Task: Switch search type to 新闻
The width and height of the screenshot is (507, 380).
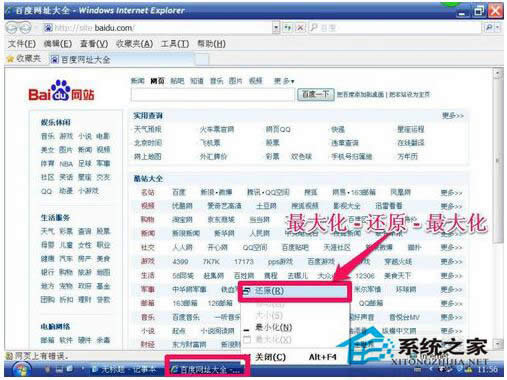Action: tap(137, 81)
